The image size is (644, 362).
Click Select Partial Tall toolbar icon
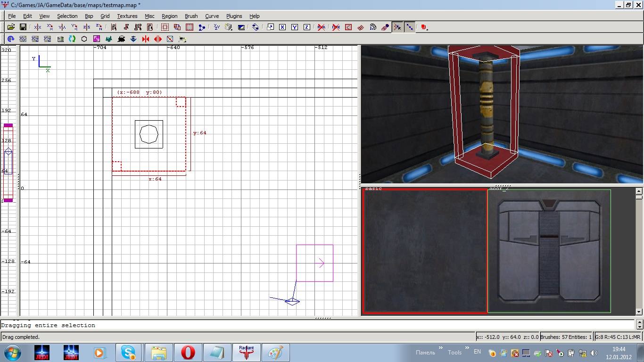pyautogui.click(x=138, y=27)
